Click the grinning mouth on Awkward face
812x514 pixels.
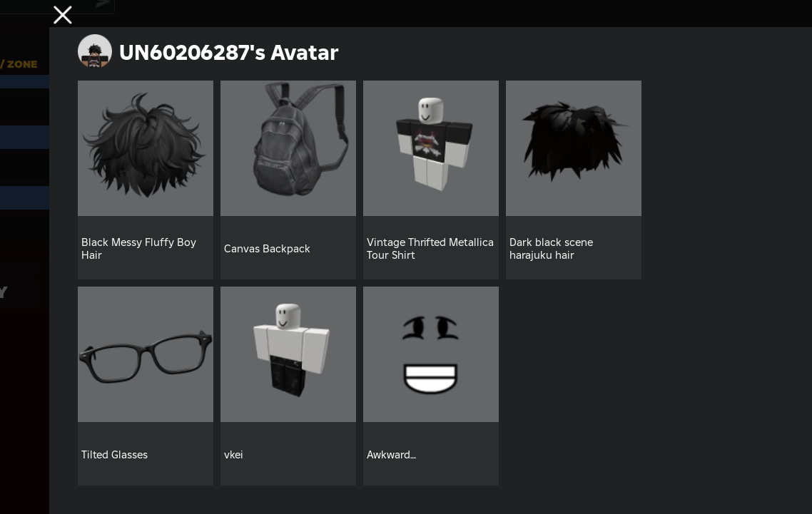pyautogui.click(x=430, y=379)
